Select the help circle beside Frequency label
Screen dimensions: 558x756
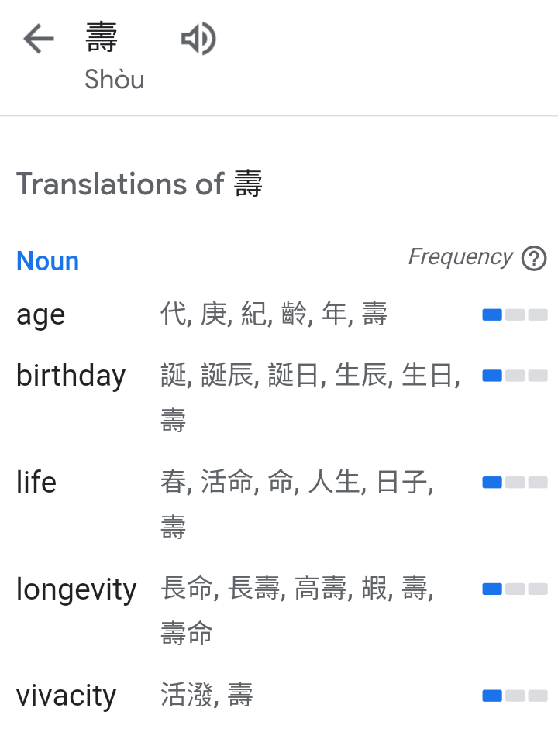pos(533,257)
